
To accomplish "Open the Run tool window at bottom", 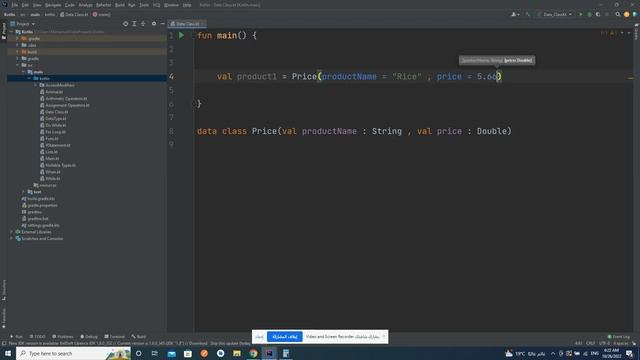I will pos(16,337).
